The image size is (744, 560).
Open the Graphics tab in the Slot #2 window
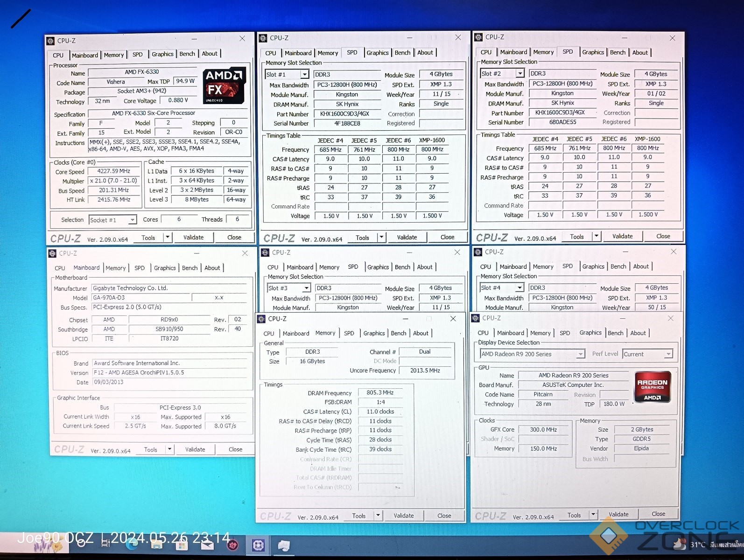click(x=593, y=52)
